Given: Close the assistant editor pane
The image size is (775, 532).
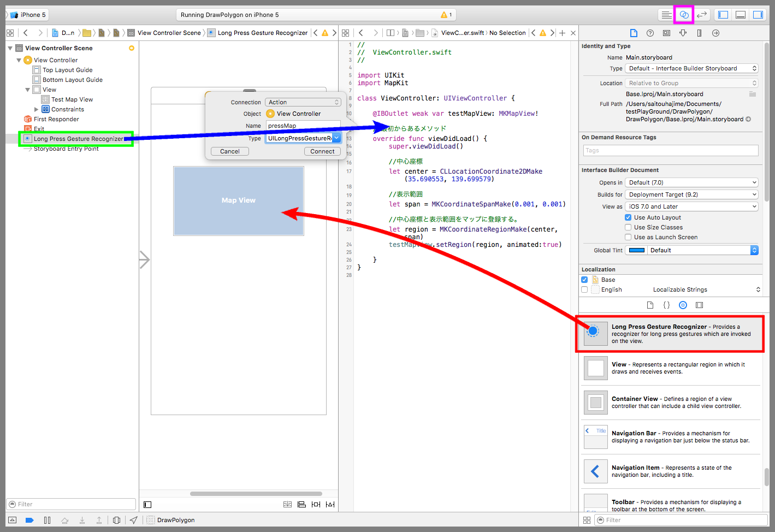Looking at the screenshot, I should (x=573, y=33).
